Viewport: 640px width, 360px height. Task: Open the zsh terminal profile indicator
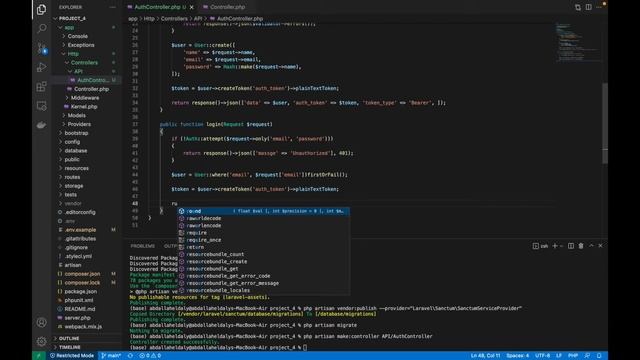540,246
